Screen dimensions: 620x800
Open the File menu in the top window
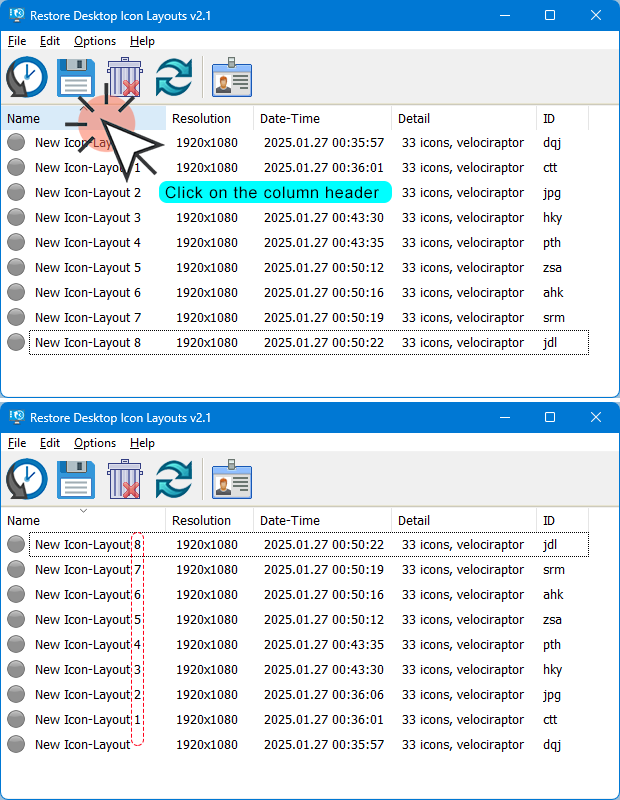click(x=17, y=41)
